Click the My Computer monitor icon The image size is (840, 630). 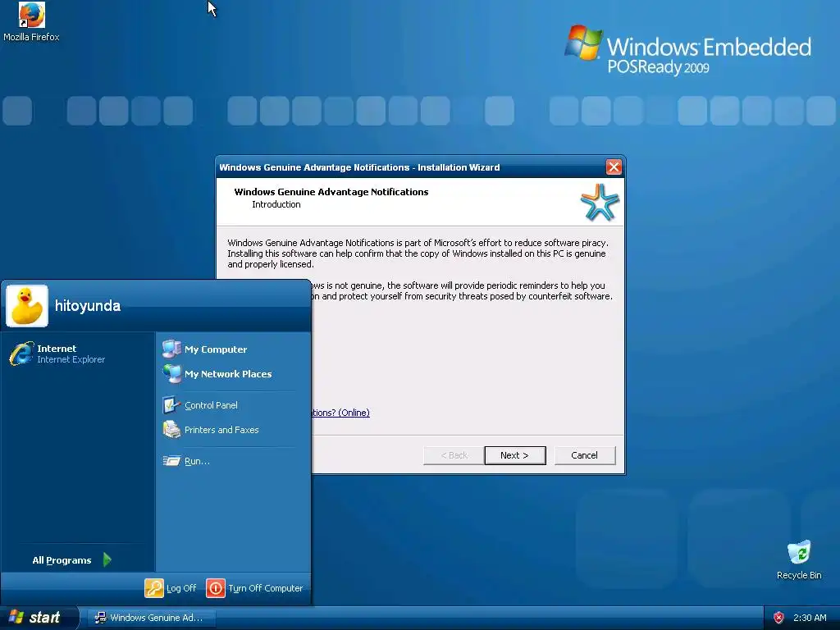(x=171, y=349)
